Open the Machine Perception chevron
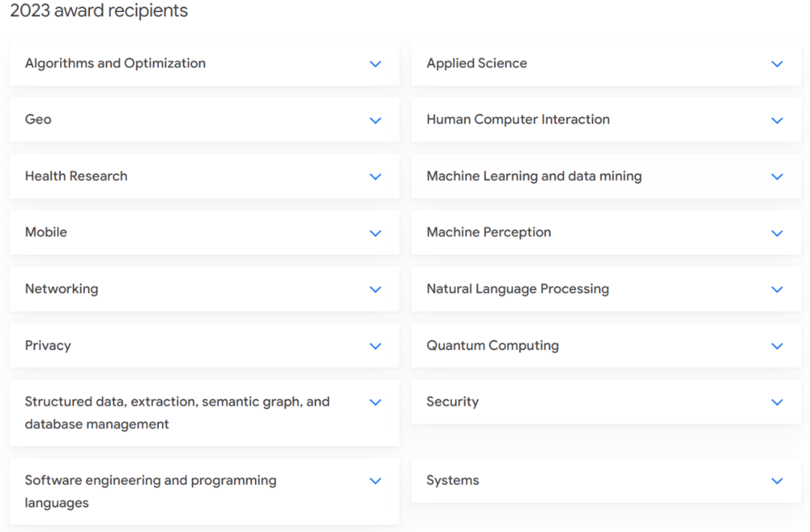The image size is (810, 532). click(777, 233)
